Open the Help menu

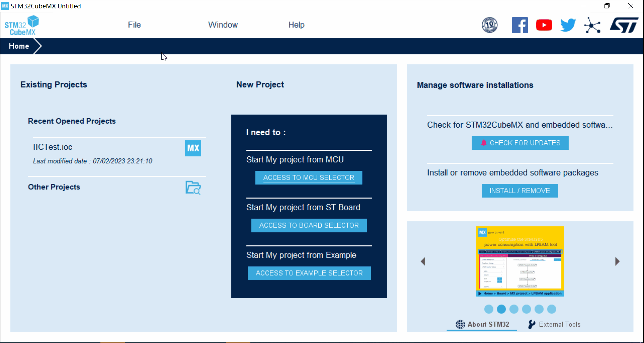297,25
